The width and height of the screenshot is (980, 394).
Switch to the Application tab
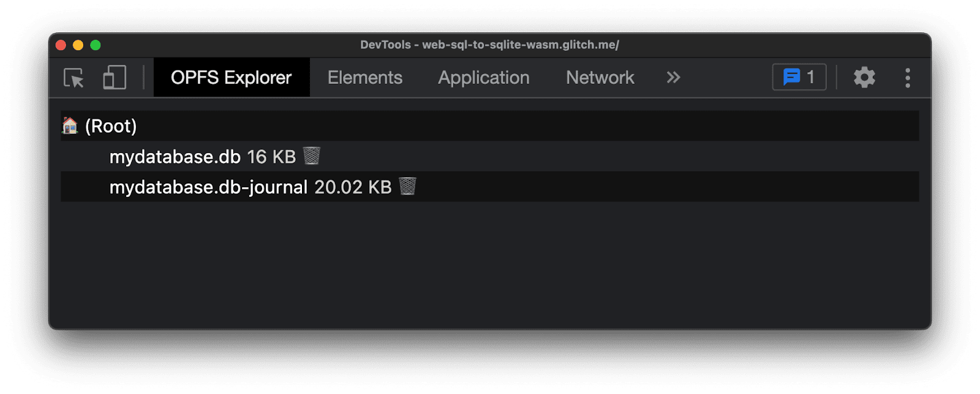[483, 77]
